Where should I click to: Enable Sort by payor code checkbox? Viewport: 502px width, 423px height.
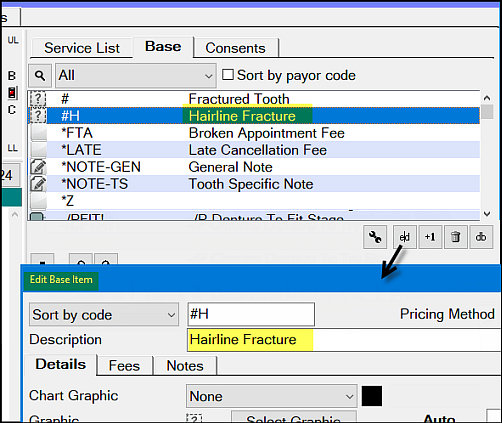coord(228,75)
